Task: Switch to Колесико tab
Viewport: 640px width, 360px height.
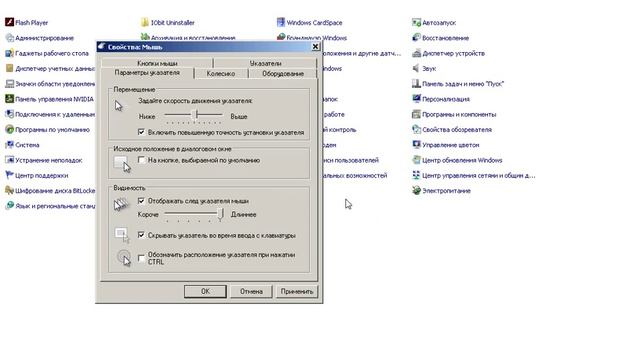Action: [x=221, y=73]
